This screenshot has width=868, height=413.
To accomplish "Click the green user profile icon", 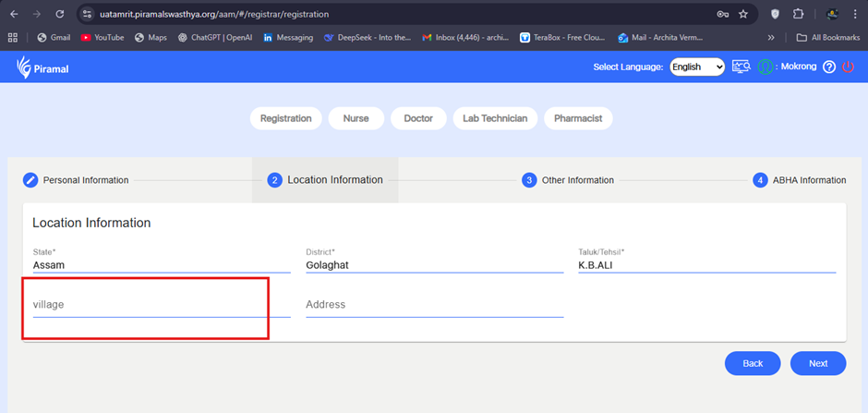I will coord(765,67).
